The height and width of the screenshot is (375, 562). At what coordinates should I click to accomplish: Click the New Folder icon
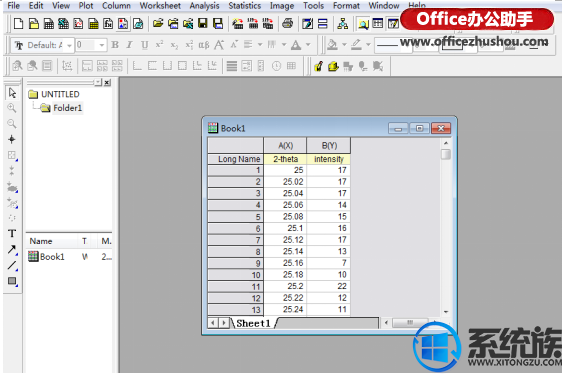(x=34, y=24)
